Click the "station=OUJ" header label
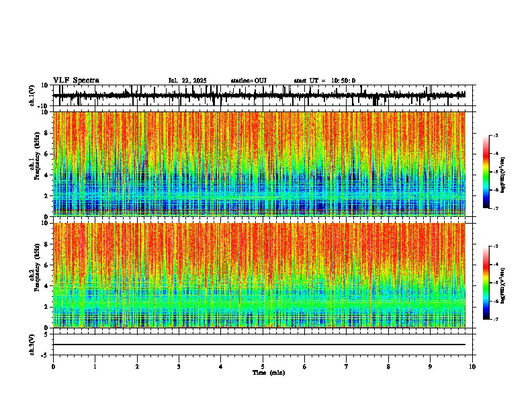Image resolution: width=532 pixels, height=411 pixels. [249, 81]
